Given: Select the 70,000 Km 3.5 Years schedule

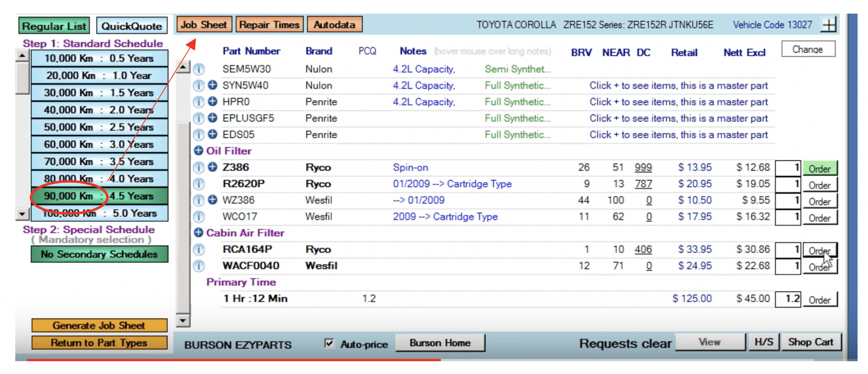Looking at the screenshot, I should pos(99,161).
